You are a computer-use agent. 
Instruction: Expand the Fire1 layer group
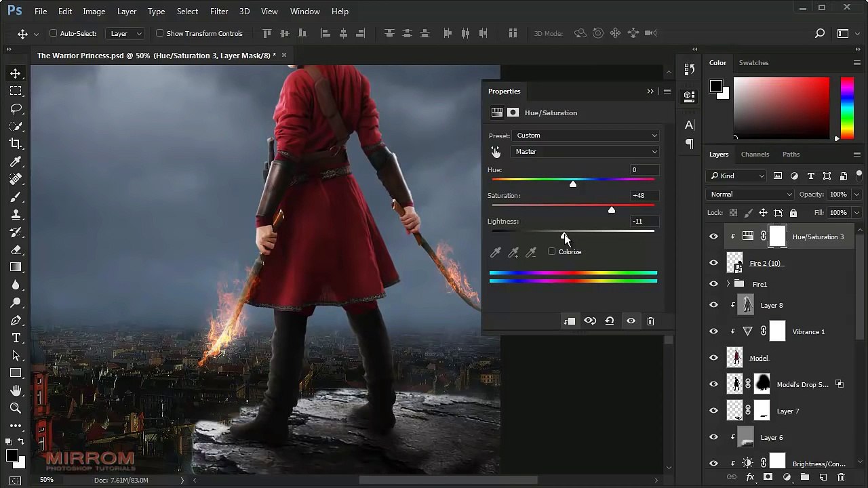pyautogui.click(x=728, y=284)
